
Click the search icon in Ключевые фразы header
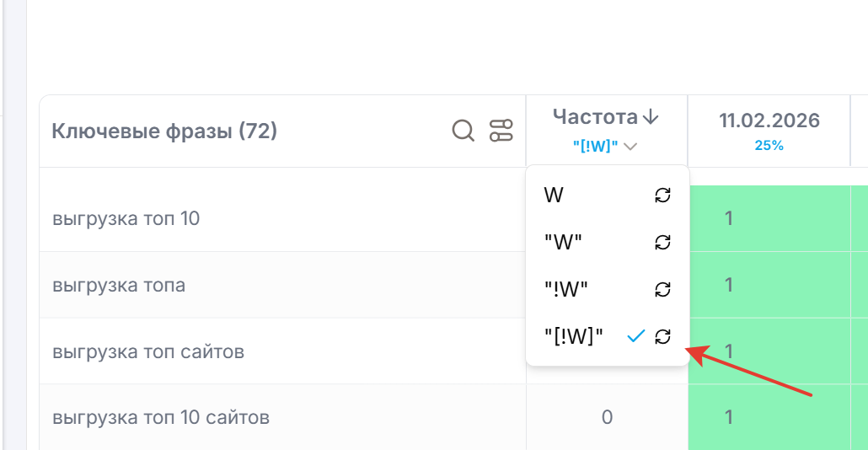pos(463,131)
